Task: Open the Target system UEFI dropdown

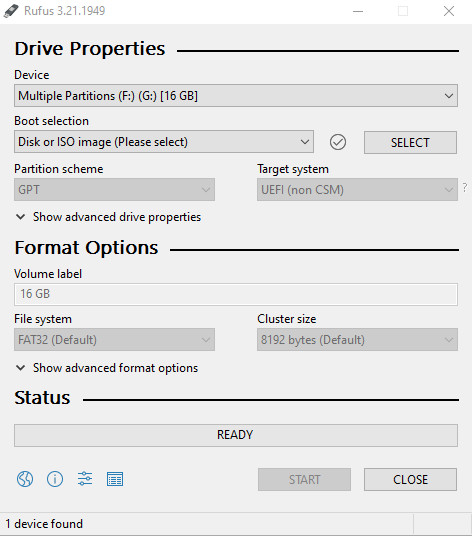Action: click(357, 189)
